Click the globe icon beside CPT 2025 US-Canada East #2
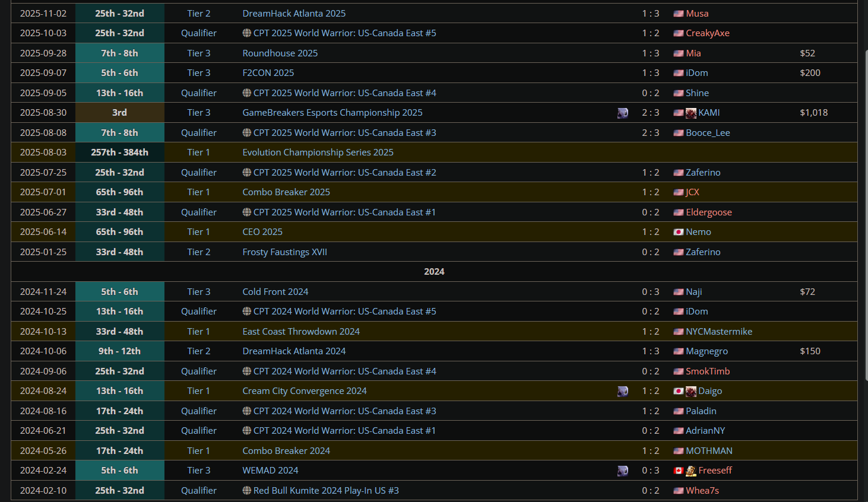Viewport: 868px width, 502px height. [x=247, y=172]
